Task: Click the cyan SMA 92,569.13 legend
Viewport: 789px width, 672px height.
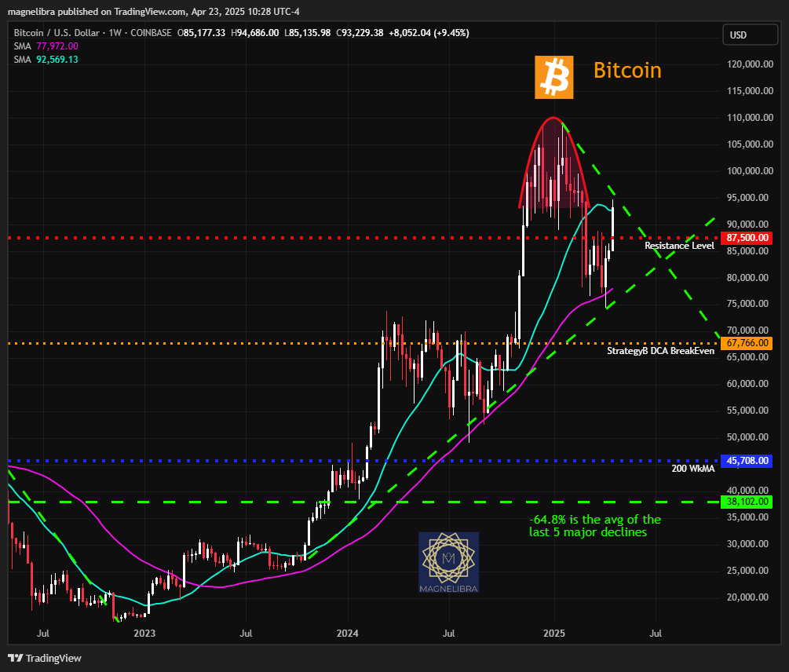Action: [46, 60]
